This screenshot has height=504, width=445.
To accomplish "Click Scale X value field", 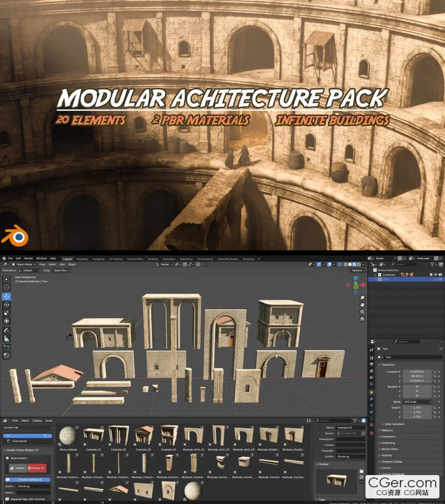I will point(417,408).
